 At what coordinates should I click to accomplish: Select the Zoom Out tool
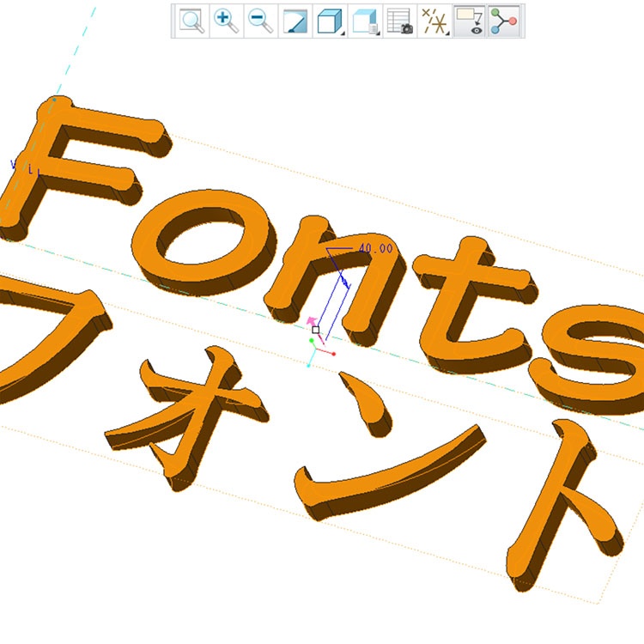click(x=261, y=21)
